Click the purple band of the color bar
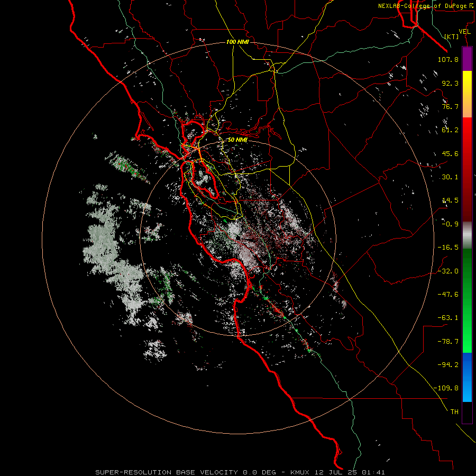The height and width of the screenshot is (476, 476). tap(467, 59)
